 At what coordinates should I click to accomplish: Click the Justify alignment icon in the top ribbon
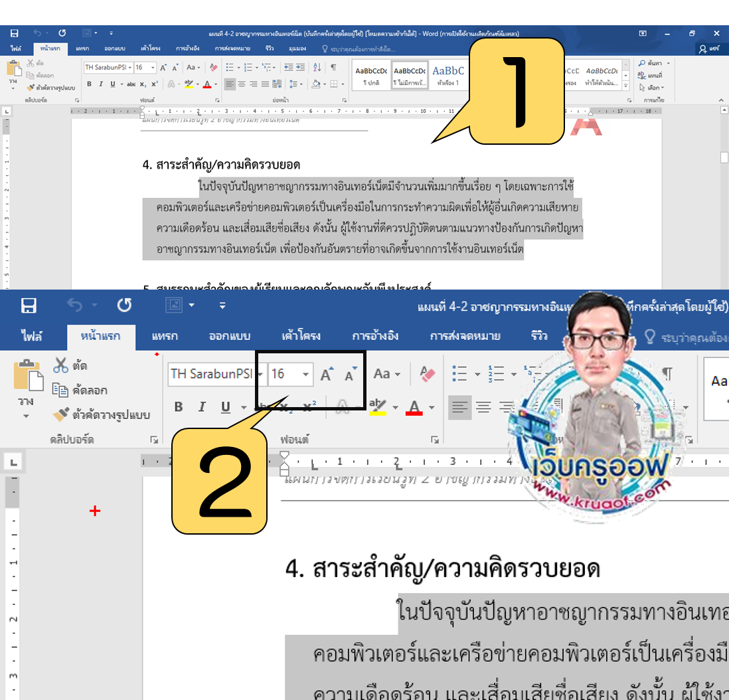coord(265,84)
